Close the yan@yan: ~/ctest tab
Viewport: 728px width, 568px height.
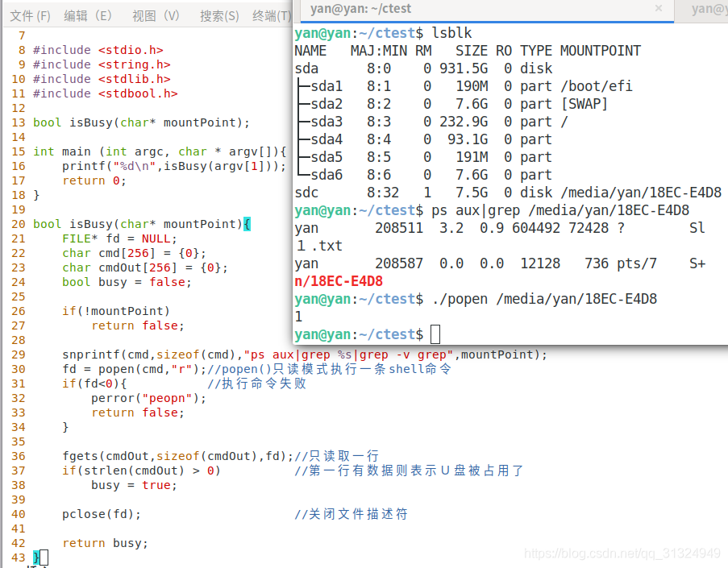(659, 9)
